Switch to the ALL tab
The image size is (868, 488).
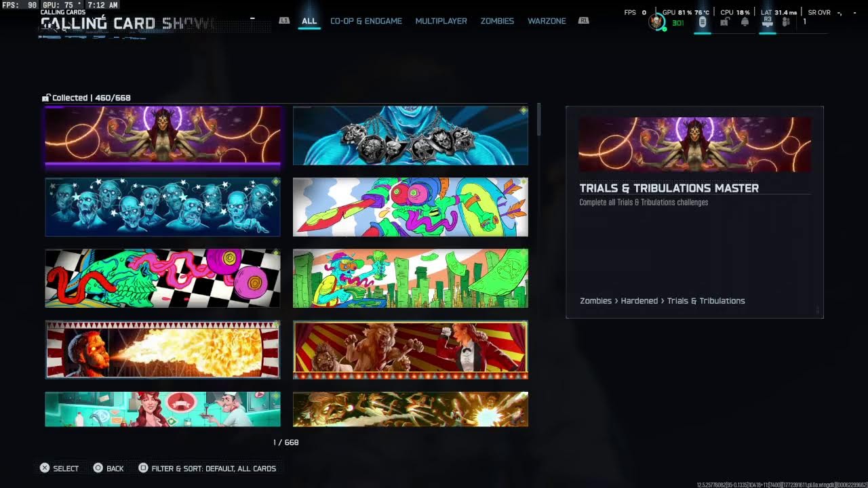click(309, 21)
